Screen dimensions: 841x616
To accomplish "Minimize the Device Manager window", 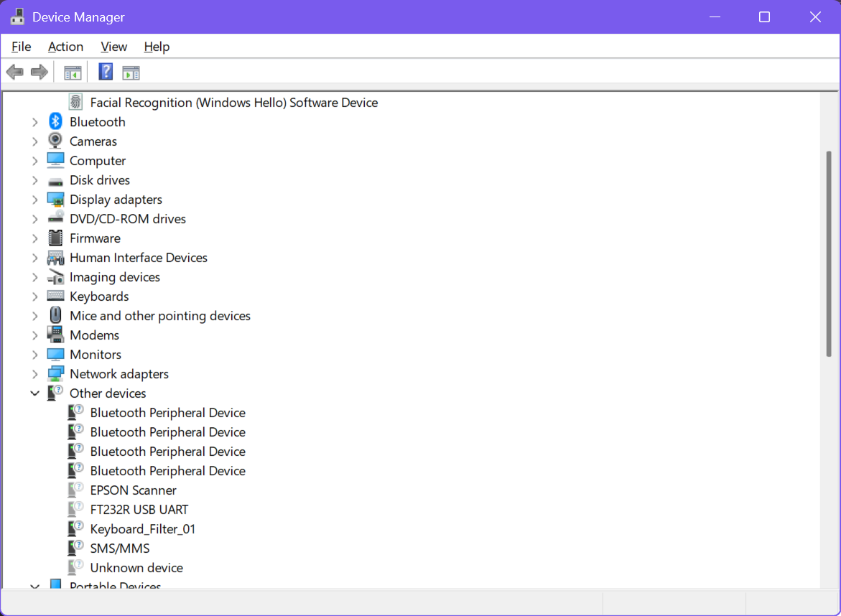I will [715, 17].
